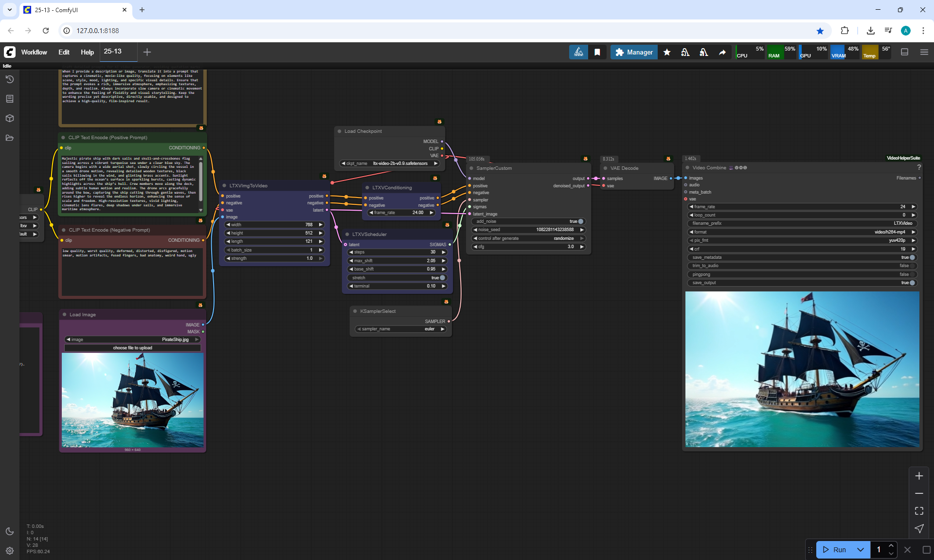Open the workflows folder sidebar icon
This screenshot has width=934, height=560.
pyautogui.click(x=9, y=138)
